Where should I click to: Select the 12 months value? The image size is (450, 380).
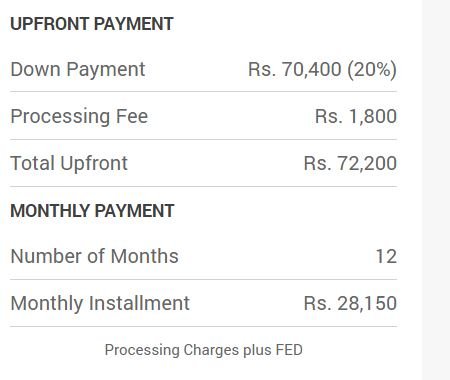point(386,256)
